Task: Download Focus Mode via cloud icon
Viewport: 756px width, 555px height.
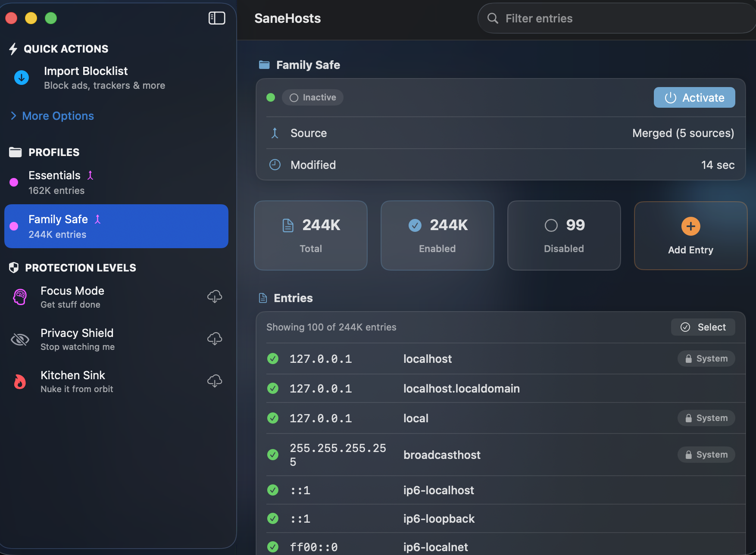Action: 215,296
